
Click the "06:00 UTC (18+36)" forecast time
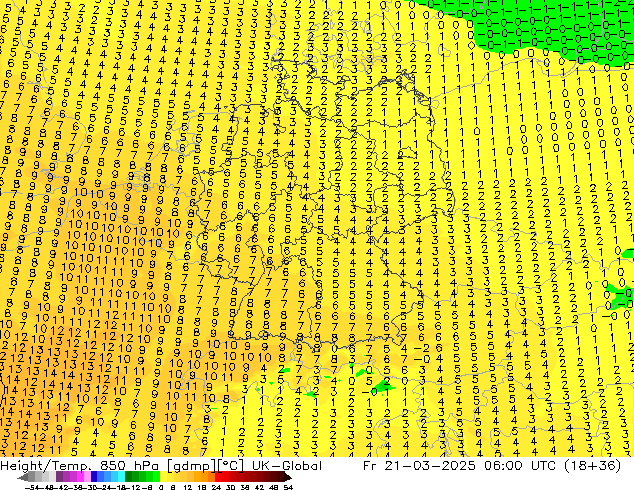click(x=551, y=465)
